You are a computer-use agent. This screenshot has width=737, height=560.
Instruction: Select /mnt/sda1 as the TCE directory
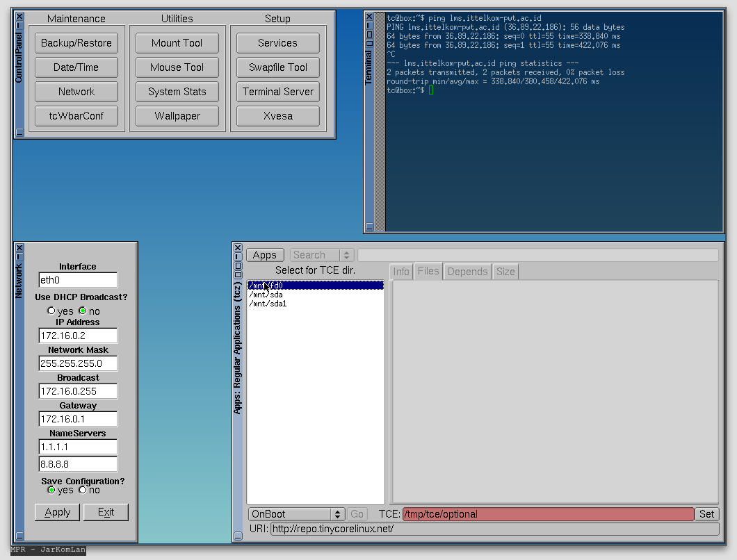pos(268,304)
